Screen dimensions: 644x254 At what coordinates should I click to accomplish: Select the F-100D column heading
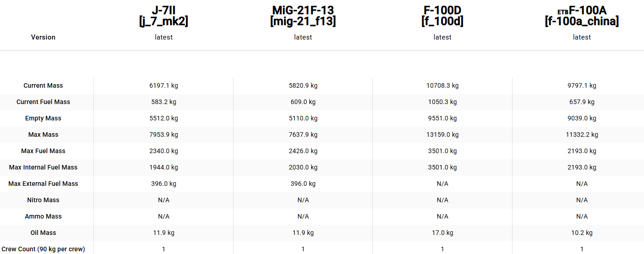point(442,16)
